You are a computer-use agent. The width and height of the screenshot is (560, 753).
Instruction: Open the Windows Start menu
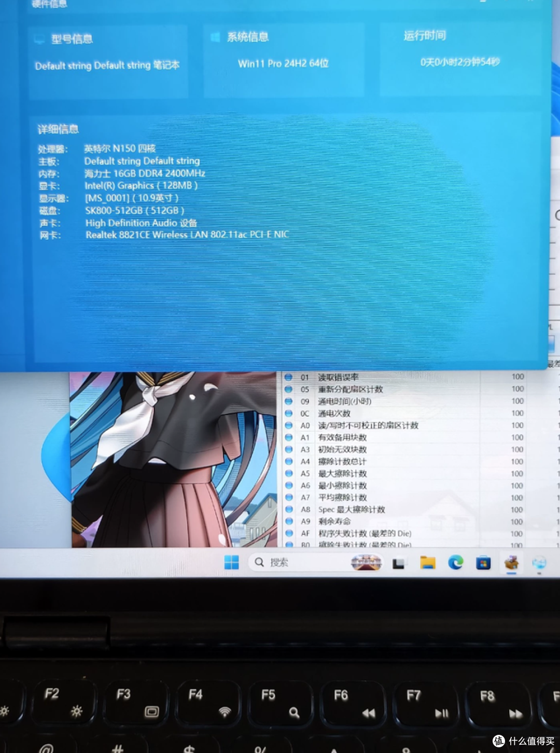231,563
